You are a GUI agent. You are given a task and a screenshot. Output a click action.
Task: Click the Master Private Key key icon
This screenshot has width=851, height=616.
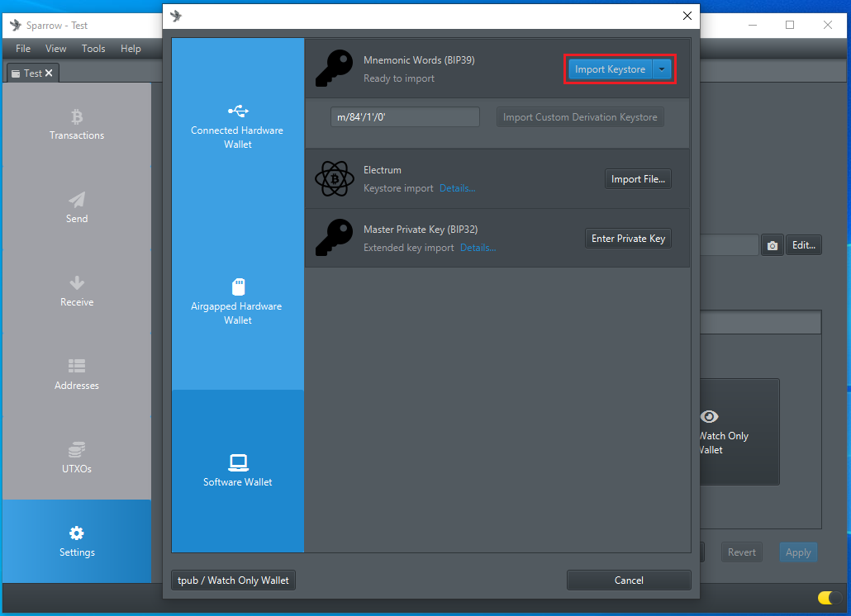coord(334,238)
